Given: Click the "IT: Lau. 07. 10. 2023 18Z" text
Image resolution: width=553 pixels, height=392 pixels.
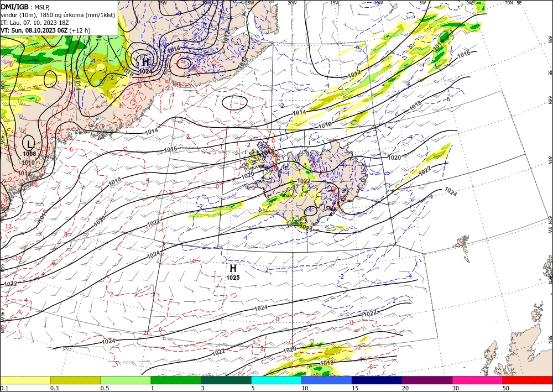Looking at the screenshot, I should [34, 23].
